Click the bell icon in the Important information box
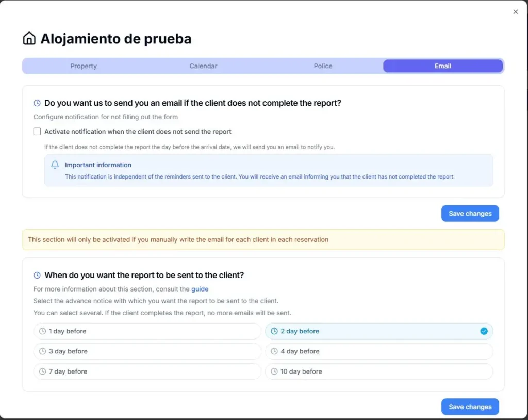Screen dimensions: 528x420 coord(54,165)
